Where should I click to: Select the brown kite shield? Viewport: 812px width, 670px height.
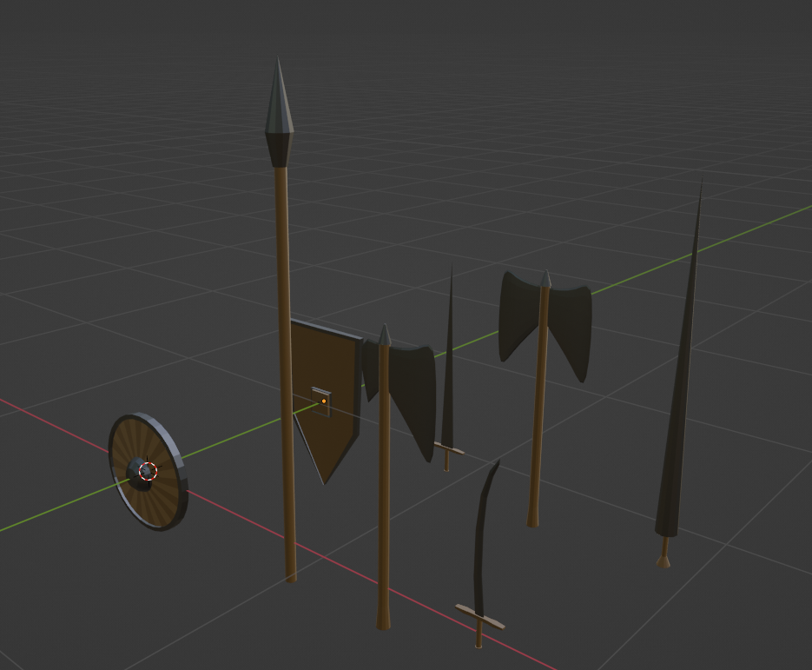(325, 401)
